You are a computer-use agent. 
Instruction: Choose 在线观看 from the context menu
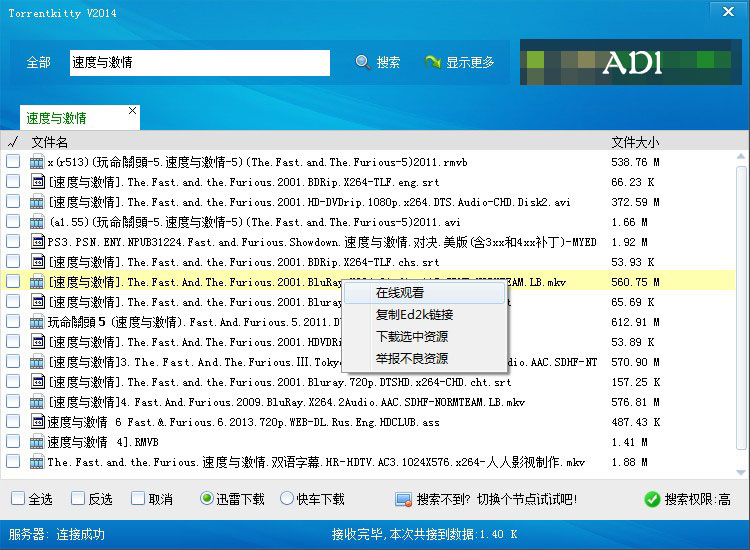point(399,293)
